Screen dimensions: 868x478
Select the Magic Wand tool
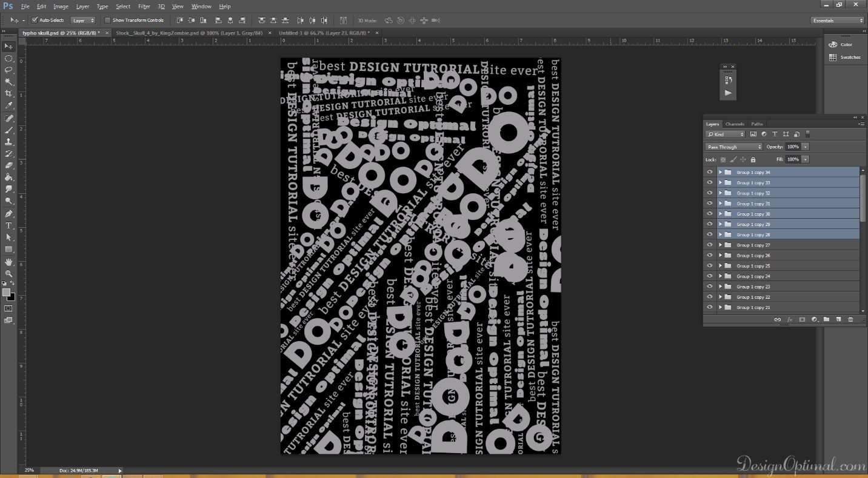click(x=8, y=82)
